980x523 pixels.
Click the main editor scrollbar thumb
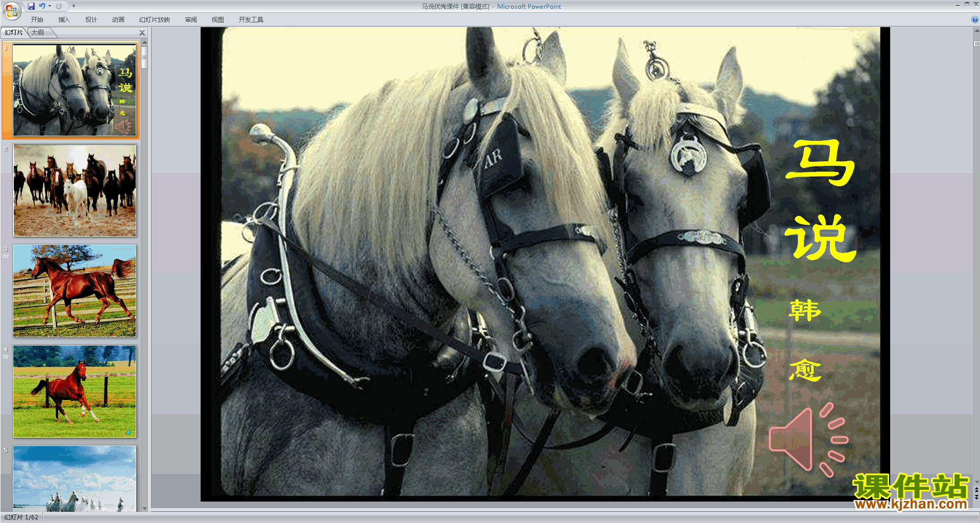(x=976, y=44)
